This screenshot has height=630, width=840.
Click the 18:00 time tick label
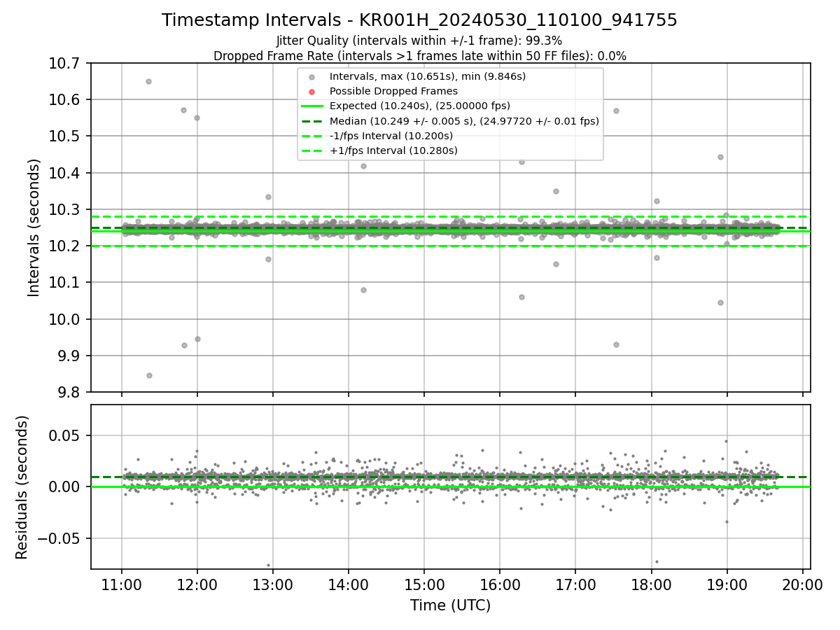pyautogui.click(x=651, y=584)
